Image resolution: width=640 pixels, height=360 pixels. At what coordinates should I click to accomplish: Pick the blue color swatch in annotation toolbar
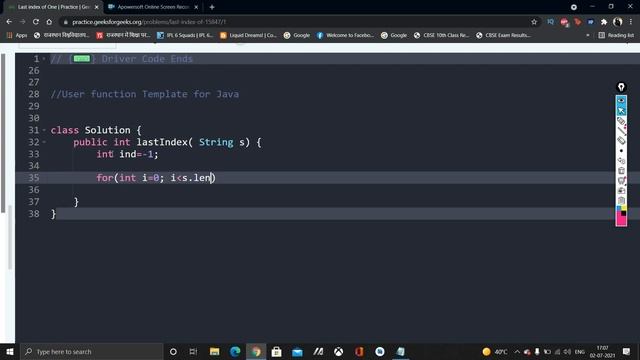click(618, 208)
